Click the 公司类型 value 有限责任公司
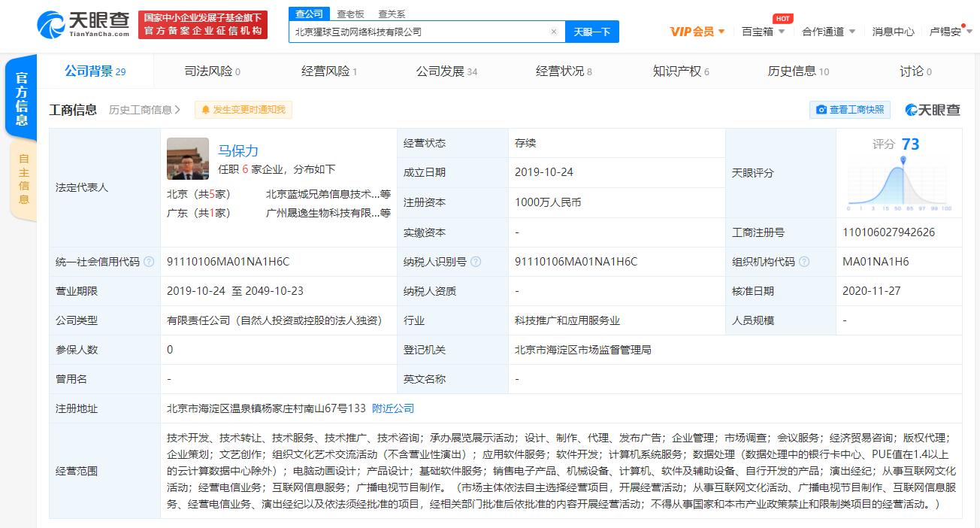The height and width of the screenshot is (528, 980). pos(275,320)
